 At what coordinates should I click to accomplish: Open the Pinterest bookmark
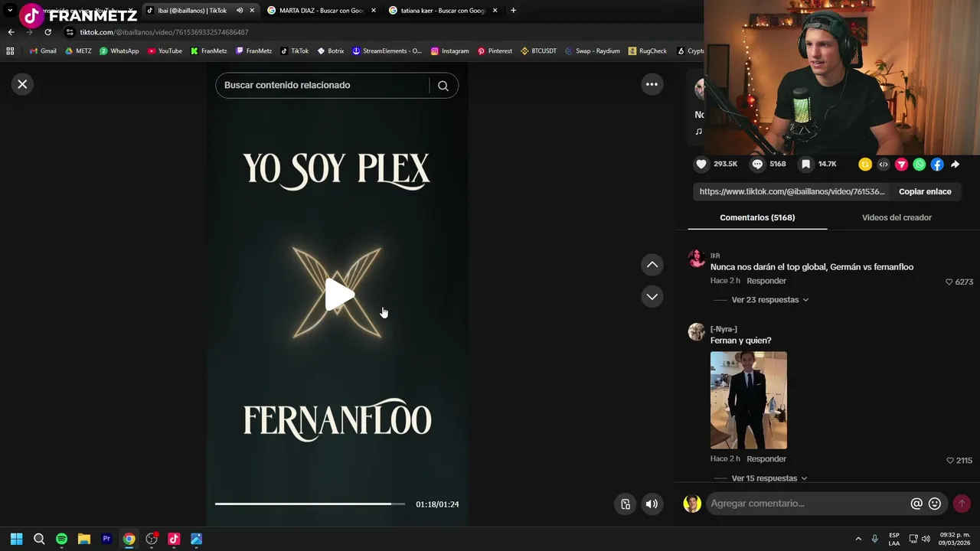tap(495, 51)
